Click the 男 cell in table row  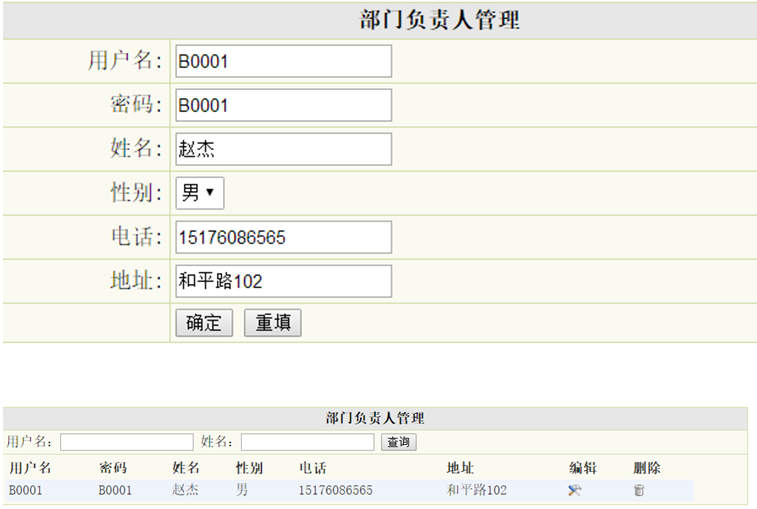(241, 490)
